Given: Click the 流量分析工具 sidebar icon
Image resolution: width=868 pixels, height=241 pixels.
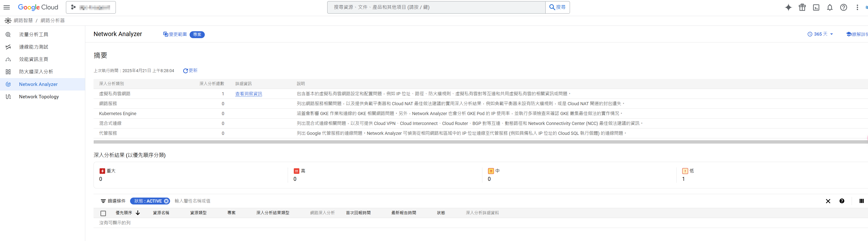Looking at the screenshot, I should pos(8,34).
